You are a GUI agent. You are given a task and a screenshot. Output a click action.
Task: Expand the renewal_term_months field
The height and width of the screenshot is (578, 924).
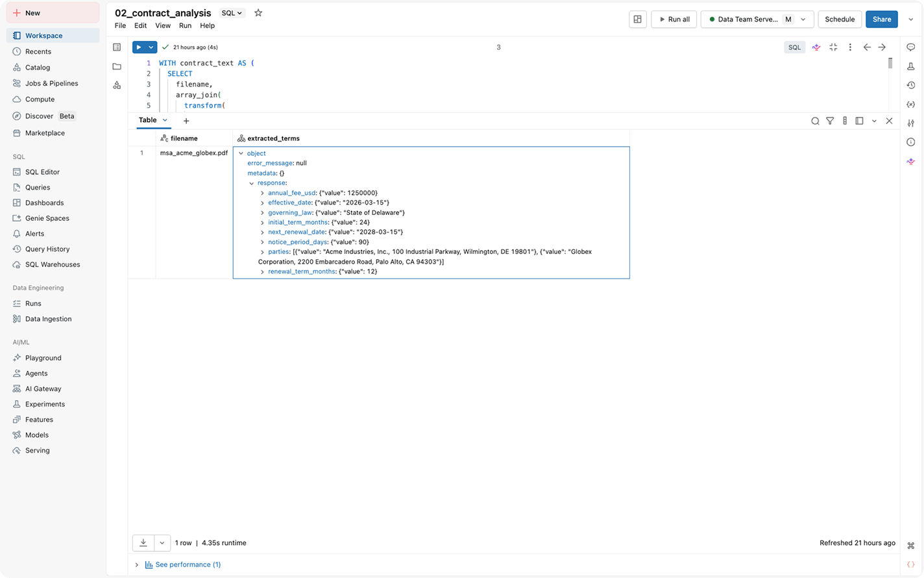[262, 271]
